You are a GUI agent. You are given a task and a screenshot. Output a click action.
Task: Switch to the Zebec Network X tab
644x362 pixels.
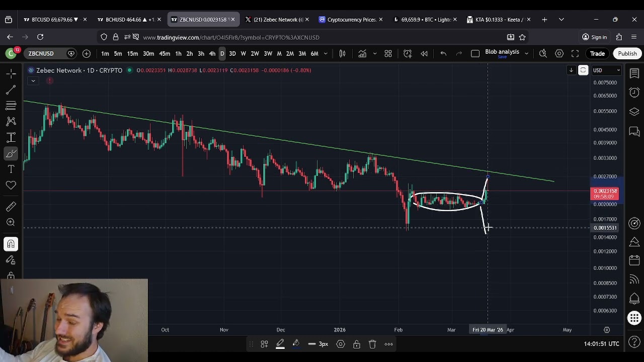[276, 20]
